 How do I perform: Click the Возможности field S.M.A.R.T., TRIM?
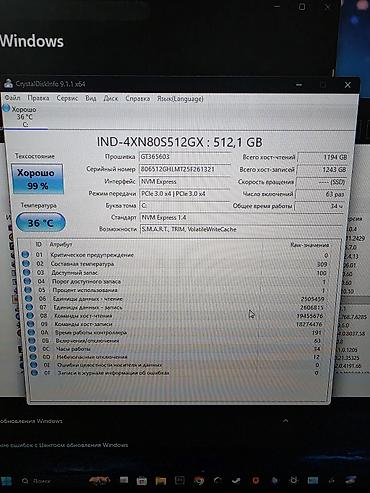point(241,229)
